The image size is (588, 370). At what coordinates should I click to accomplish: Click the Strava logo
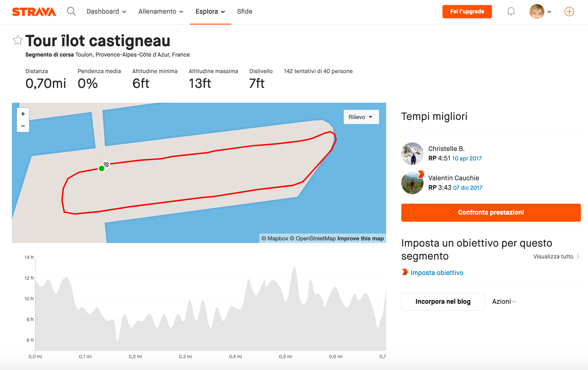point(34,12)
